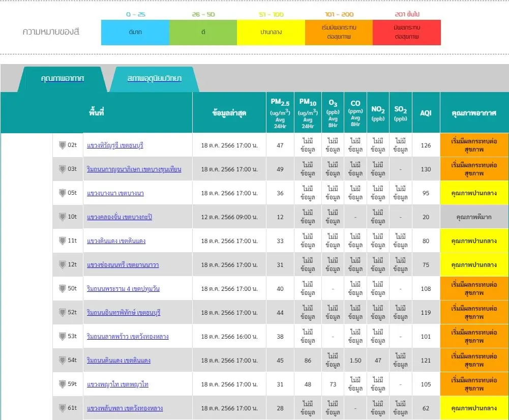Image resolution: width=509 pixels, height=420 pixels.
Task: Select the marker icon beside 10t
Action: tap(63, 217)
